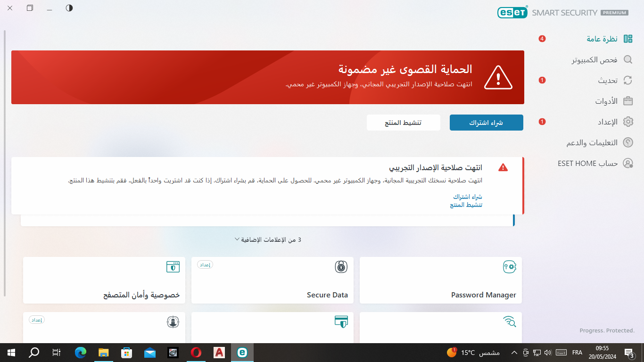Click the heading انتهت صلاحية الإصدار التجريبي

click(436, 168)
